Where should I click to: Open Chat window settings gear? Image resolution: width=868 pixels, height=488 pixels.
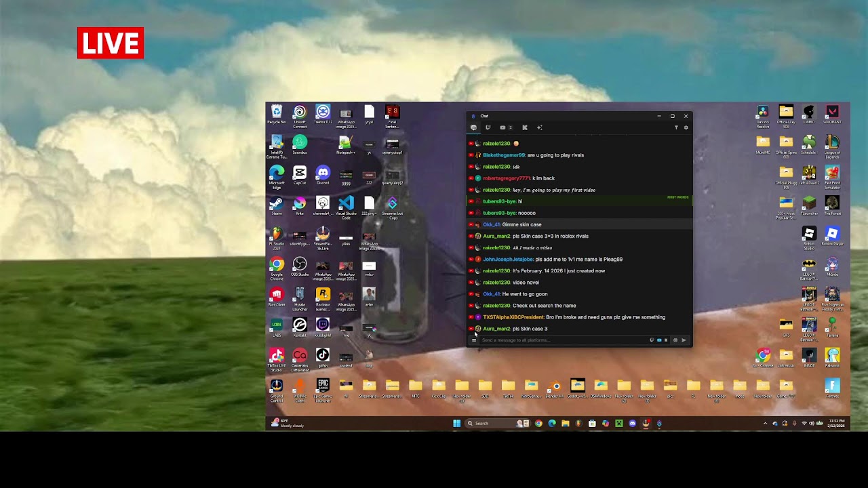pyautogui.click(x=686, y=127)
